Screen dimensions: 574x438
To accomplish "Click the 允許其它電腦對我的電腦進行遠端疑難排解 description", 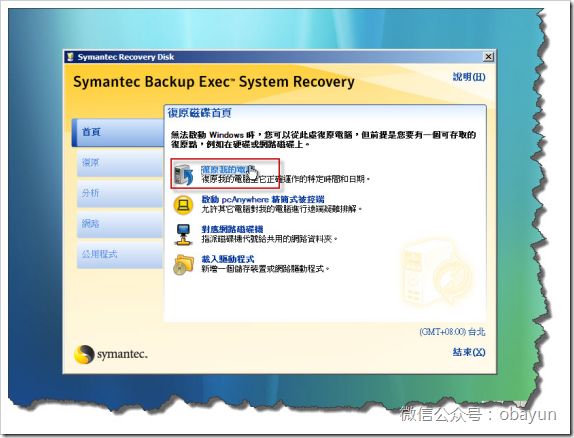I will 282,209.
